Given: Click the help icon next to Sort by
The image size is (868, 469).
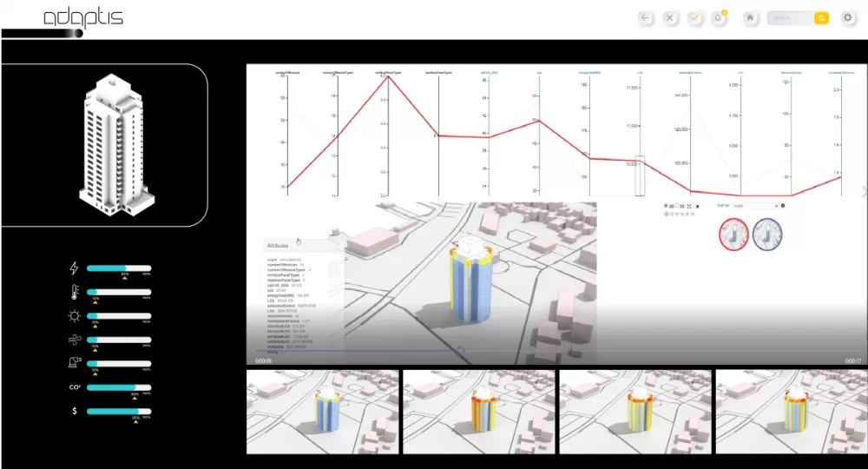Looking at the screenshot, I should (x=783, y=206).
